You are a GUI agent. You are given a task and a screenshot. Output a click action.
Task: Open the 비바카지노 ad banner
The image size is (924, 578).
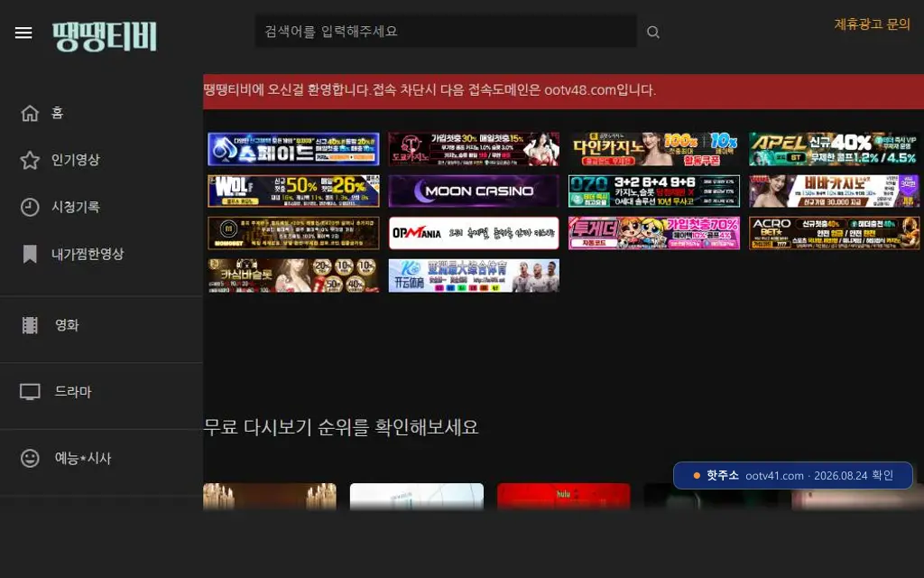point(834,191)
